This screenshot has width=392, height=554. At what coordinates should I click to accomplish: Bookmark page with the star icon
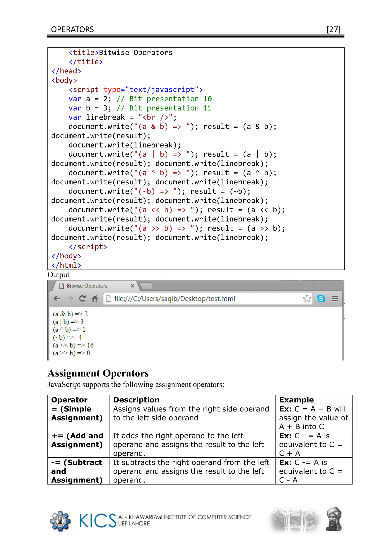[307, 299]
